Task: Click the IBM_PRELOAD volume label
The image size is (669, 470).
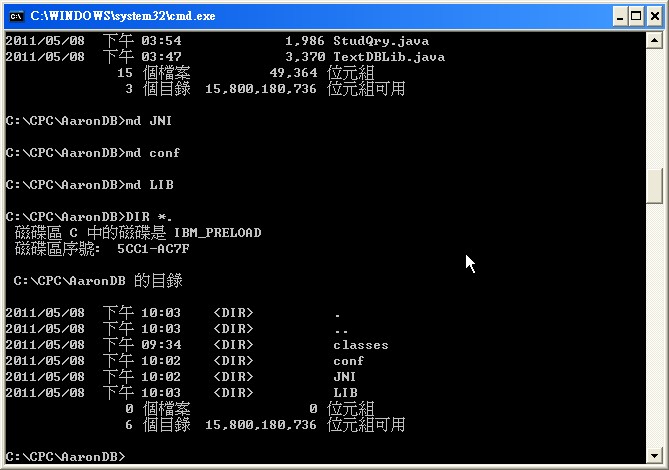Action: coord(217,233)
